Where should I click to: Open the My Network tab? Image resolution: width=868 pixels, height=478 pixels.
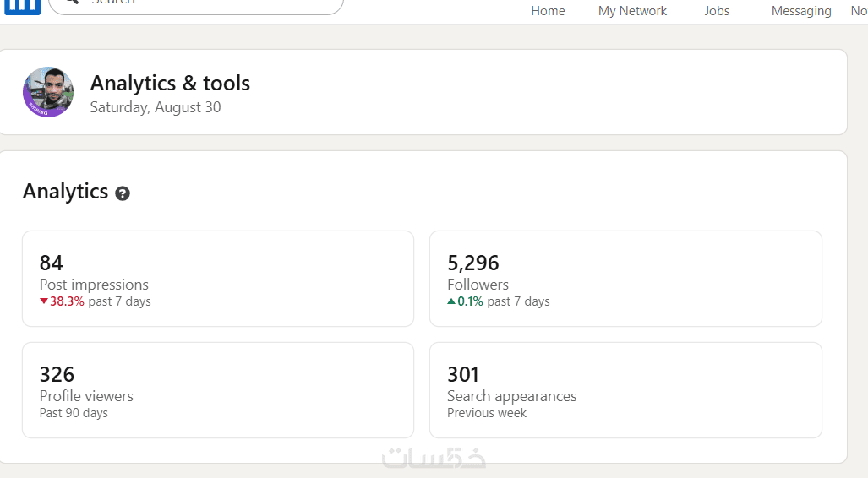632,11
